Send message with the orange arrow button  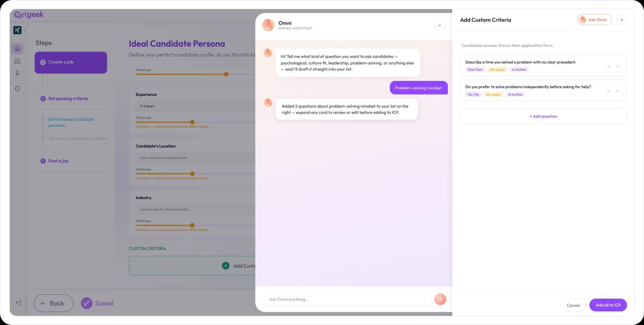pyautogui.click(x=440, y=299)
